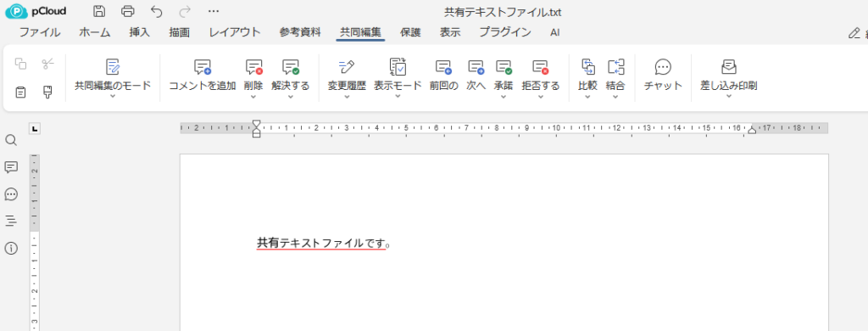Redo the last undone action

point(186,11)
